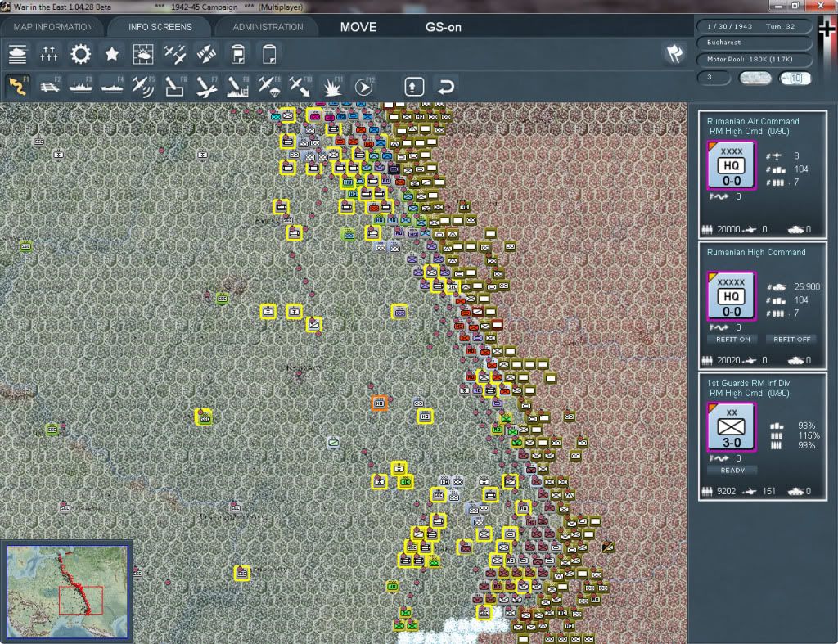Screen dimensions: 838x644
Task: Click the weather condition pill indicator
Action: tap(755, 78)
